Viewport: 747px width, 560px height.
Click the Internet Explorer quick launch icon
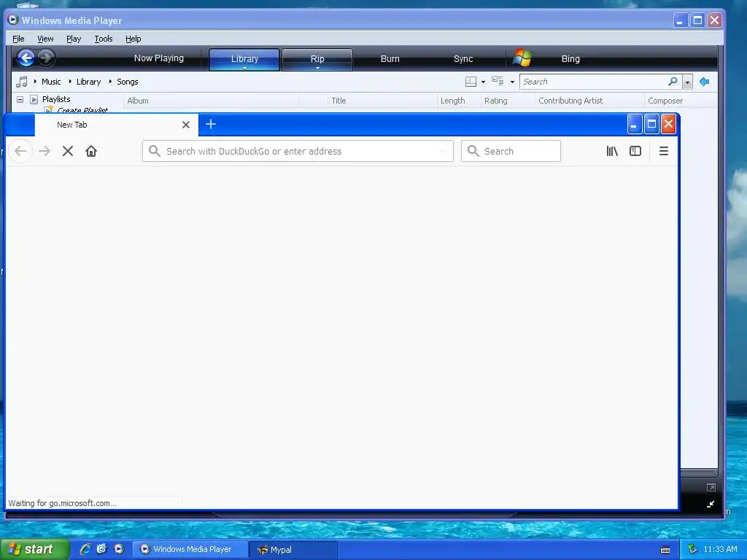[x=85, y=549]
